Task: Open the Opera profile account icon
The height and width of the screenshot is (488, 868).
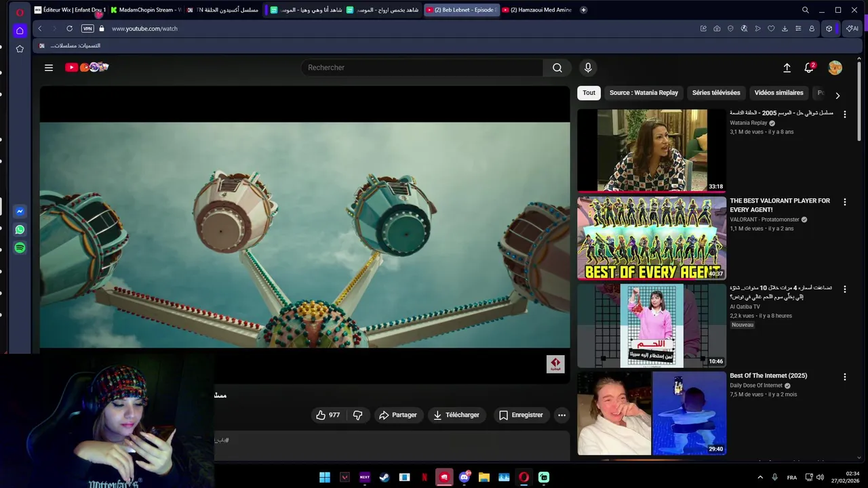Action: click(812, 28)
